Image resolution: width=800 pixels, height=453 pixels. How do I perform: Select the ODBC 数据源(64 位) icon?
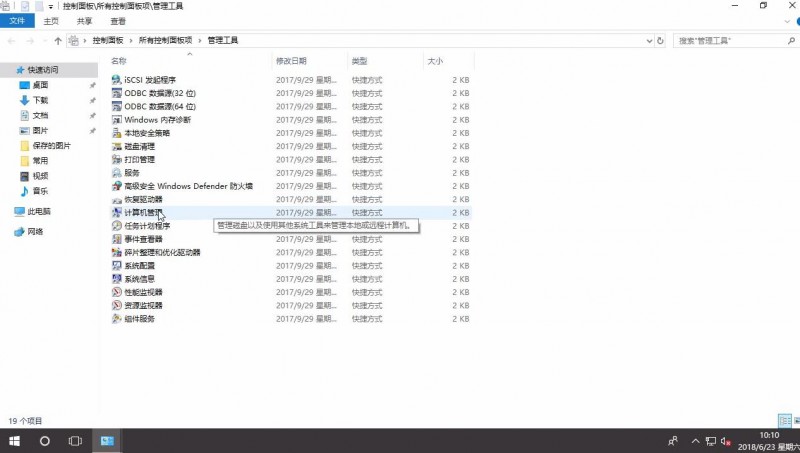(x=117, y=107)
